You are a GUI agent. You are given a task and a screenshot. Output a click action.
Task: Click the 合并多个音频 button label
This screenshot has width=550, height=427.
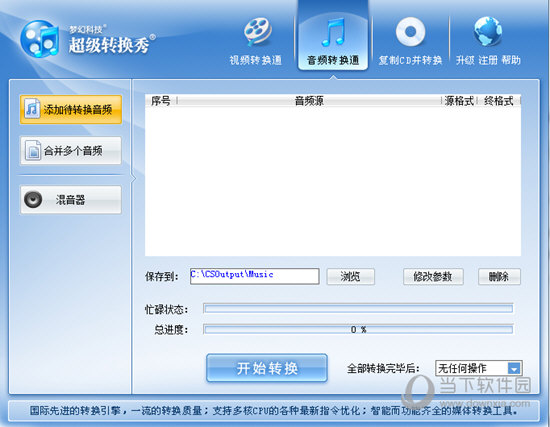pyautogui.click(x=73, y=151)
